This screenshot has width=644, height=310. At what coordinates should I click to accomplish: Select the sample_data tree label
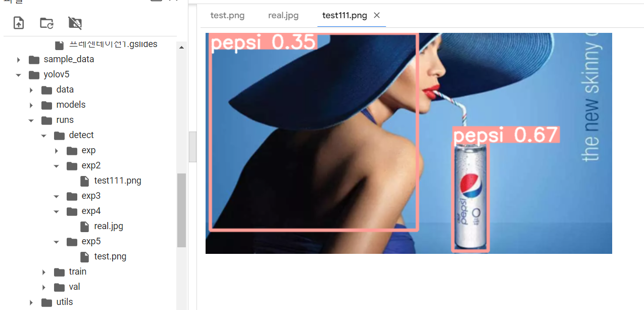tap(69, 59)
